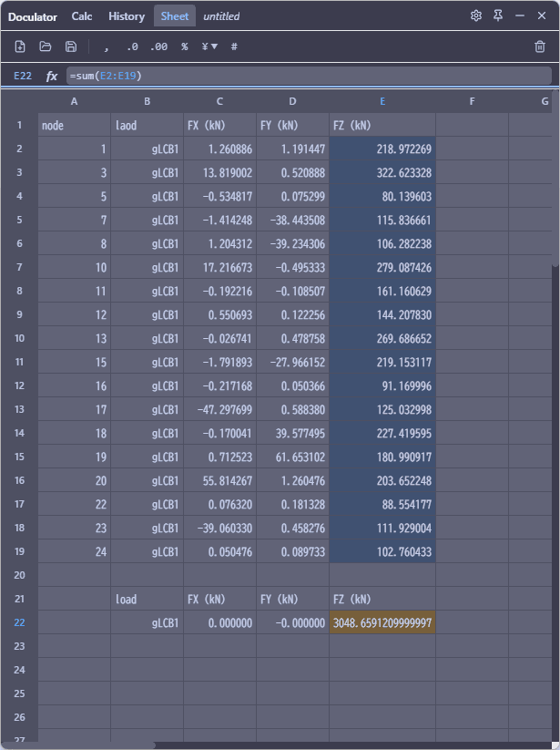
Task: Select the -0.000000 cell in row 22
Action: (292, 622)
